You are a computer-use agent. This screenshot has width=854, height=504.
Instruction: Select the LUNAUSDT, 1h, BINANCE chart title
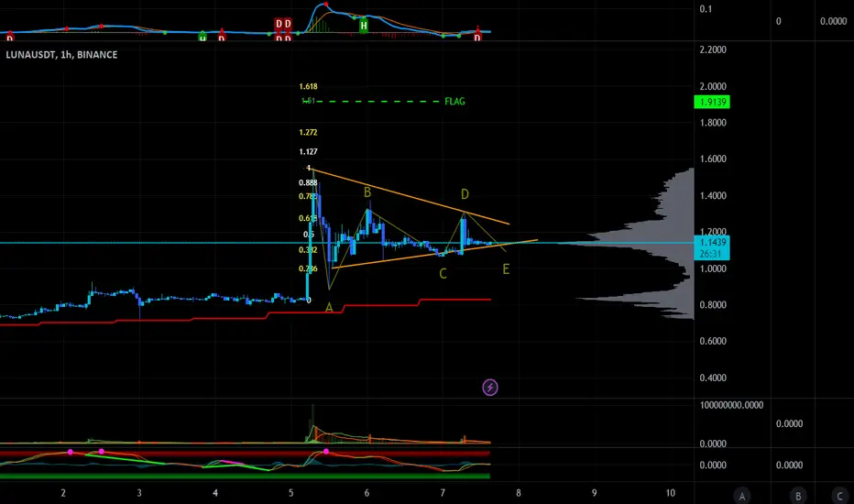tap(61, 54)
